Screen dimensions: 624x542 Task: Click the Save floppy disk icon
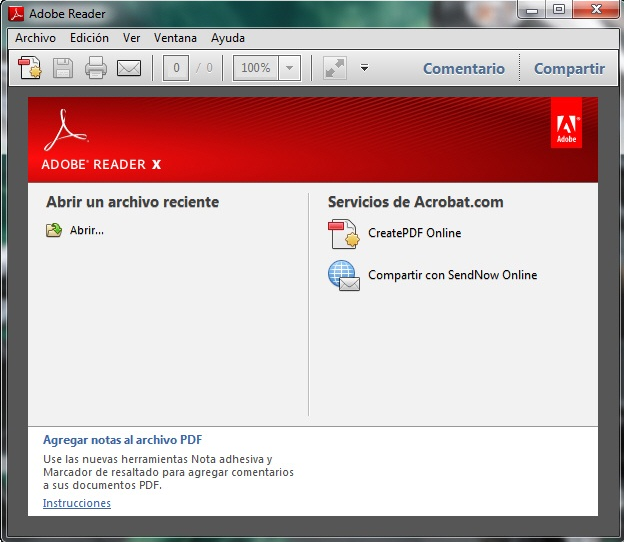[63, 68]
